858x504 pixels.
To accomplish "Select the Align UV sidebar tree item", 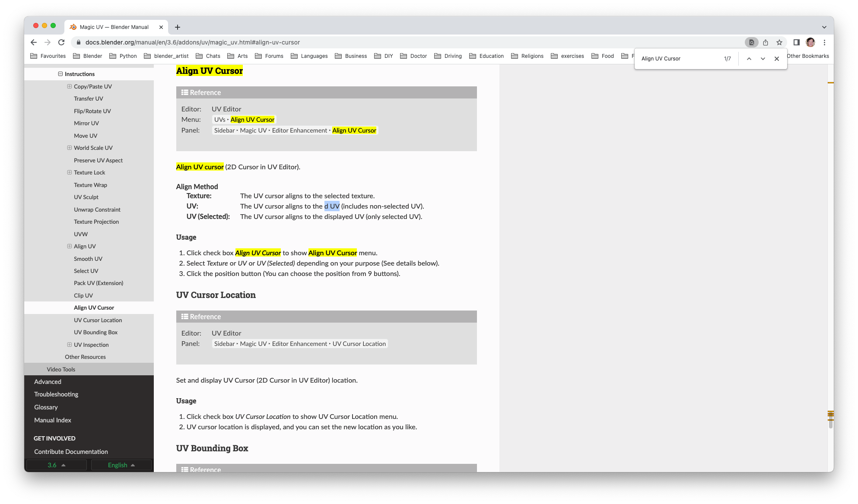I will (x=85, y=245).
